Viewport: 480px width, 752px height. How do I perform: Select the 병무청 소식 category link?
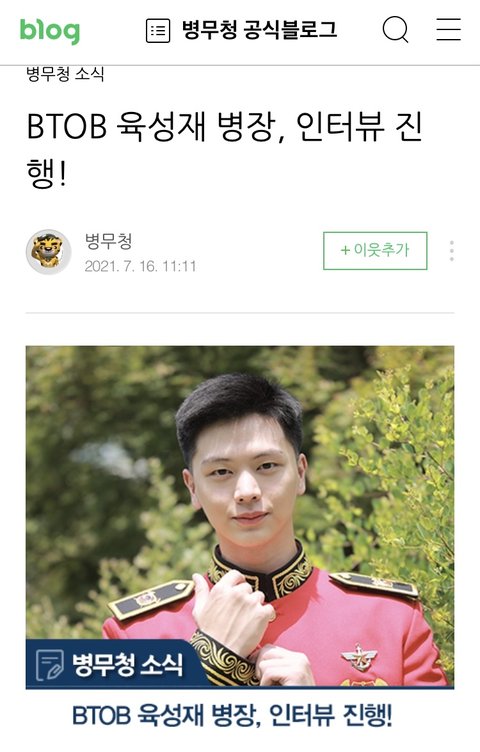tap(65, 74)
